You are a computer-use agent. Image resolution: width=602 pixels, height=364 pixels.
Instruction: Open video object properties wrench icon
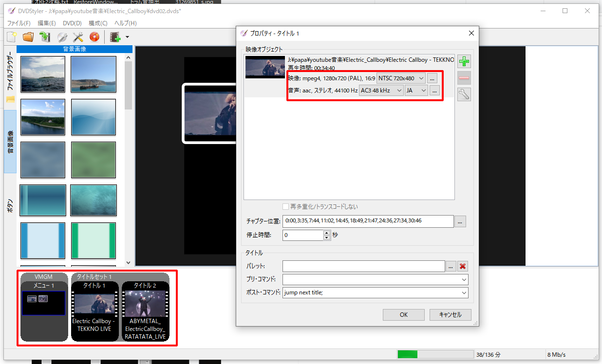pos(464,94)
